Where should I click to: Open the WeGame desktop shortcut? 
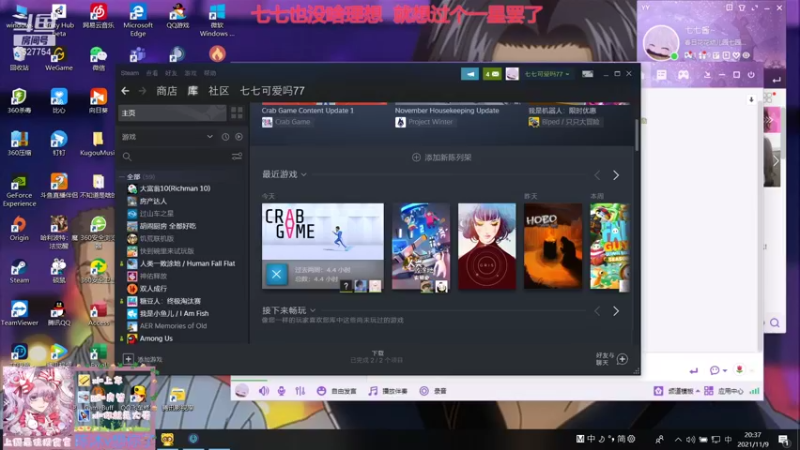(x=59, y=58)
